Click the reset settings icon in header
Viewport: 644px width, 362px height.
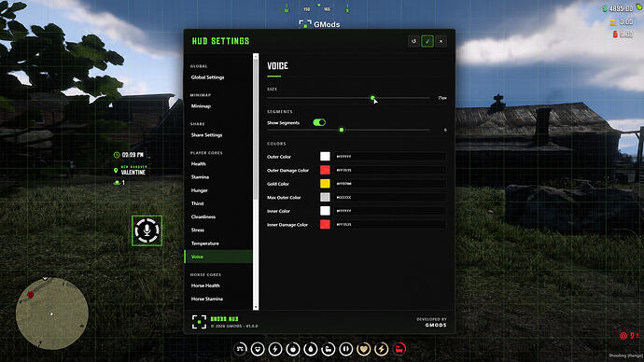tap(413, 41)
